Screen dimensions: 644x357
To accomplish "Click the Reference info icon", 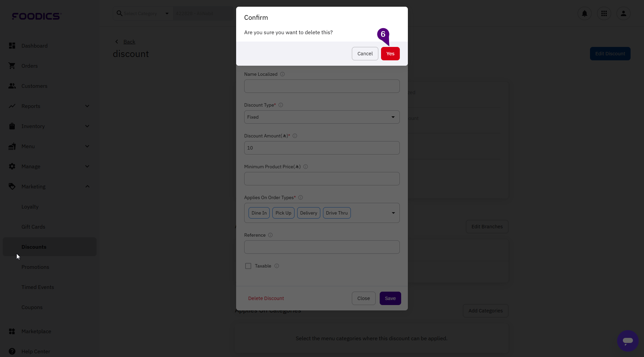I will point(270,235).
